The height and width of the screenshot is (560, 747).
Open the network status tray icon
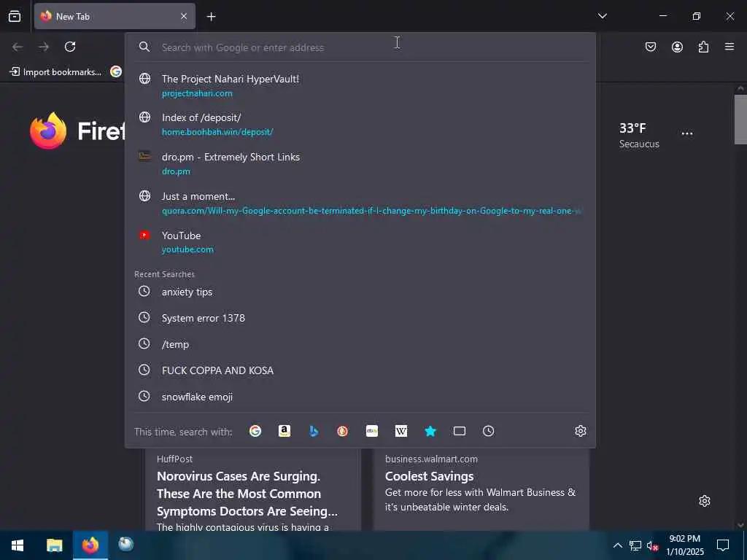(635, 545)
